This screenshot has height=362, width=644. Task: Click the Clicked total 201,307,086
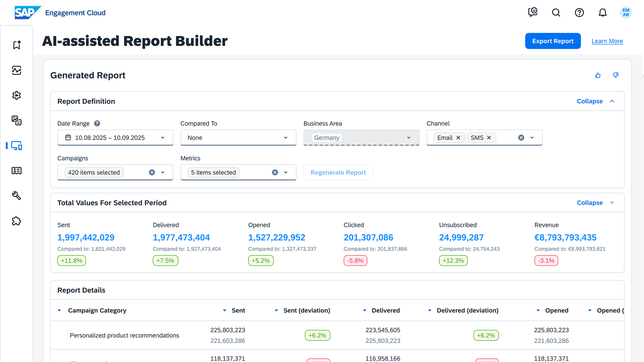click(x=368, y=237)
